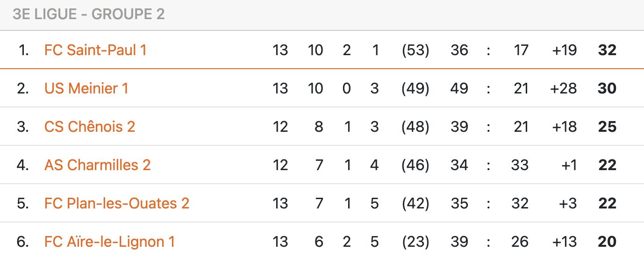Viewport: 644px width, 258px height.
Task: Click the +19 goal difference for FC Saint-Paul
Action: pos(564,50)
